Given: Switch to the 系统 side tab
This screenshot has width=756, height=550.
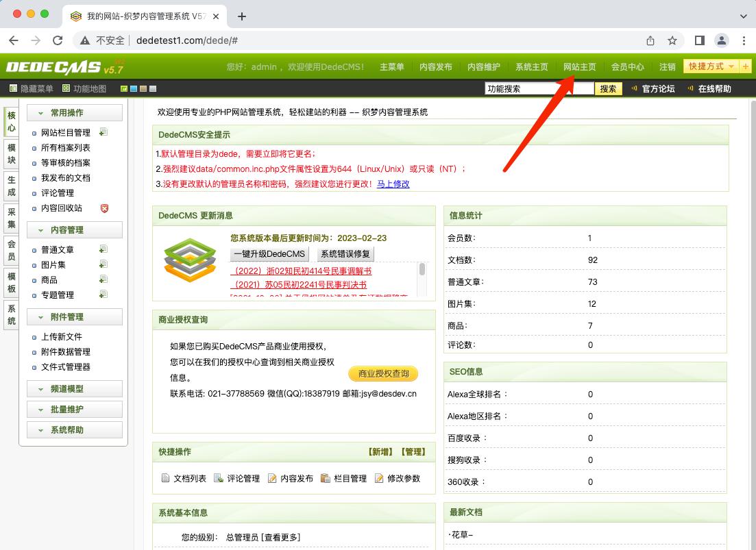Looking at the screenshot, I should click(x=11, y=314).
